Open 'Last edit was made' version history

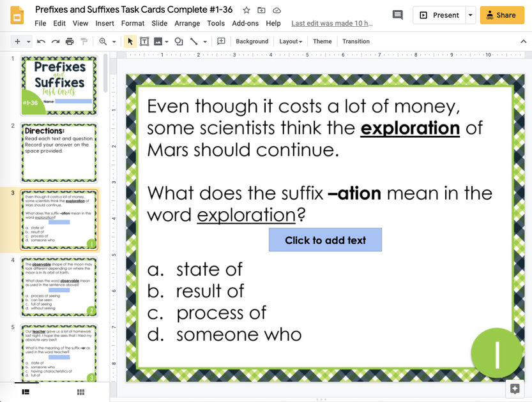point(332,24)
